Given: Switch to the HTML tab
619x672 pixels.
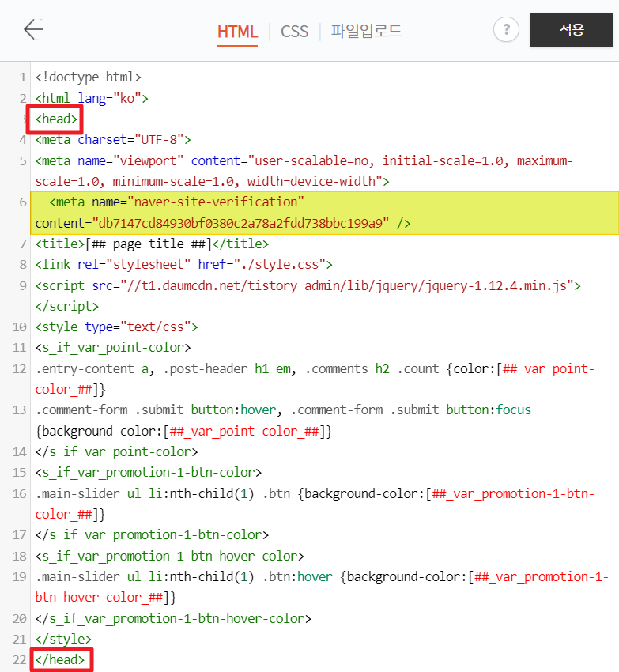Looking at the screenshot, I should (x=237, y=32).
